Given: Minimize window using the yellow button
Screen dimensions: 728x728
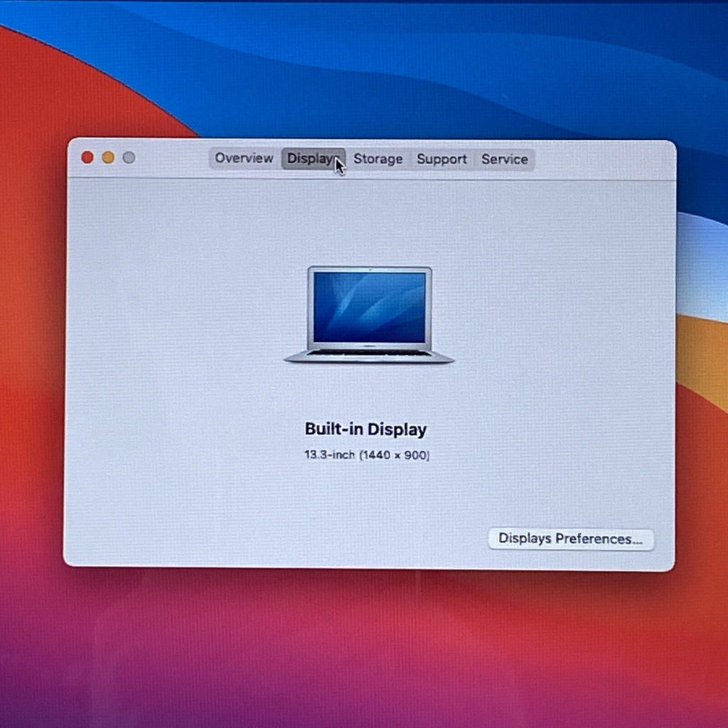Looking at the screenshot, I should [108, 157].
